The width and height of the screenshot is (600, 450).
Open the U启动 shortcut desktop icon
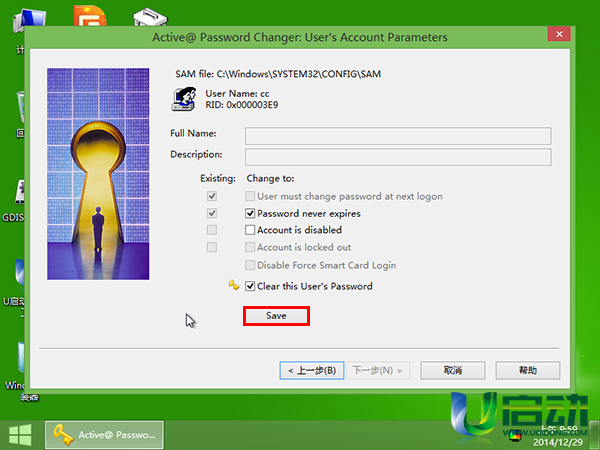20,272
